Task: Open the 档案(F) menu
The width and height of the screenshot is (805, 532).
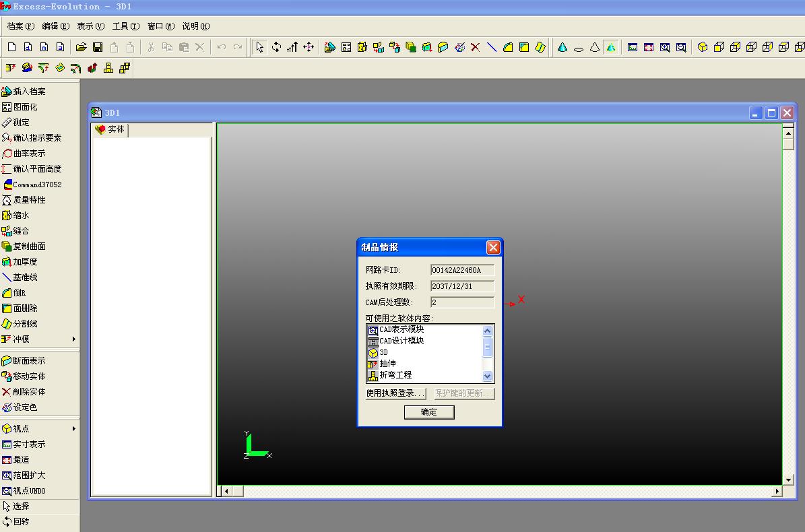Action: [20, 26]
